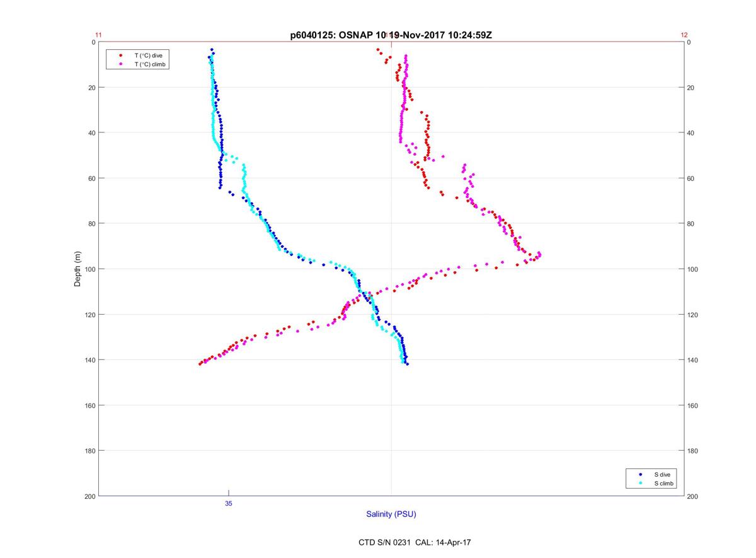
Task: Click the right-axis depth tick '160'
Action: 693,405
